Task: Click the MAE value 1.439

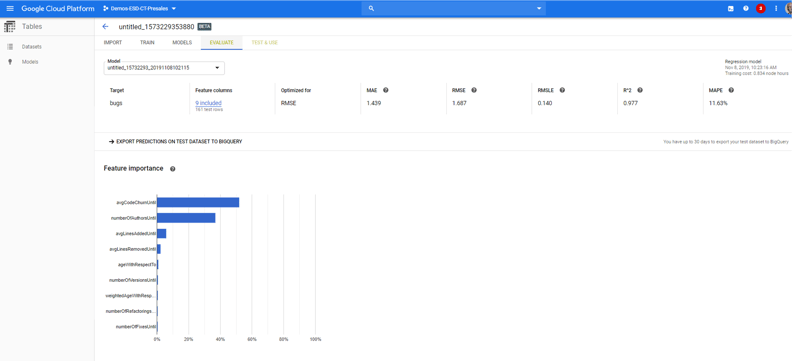Action: [x=373, y=103]
